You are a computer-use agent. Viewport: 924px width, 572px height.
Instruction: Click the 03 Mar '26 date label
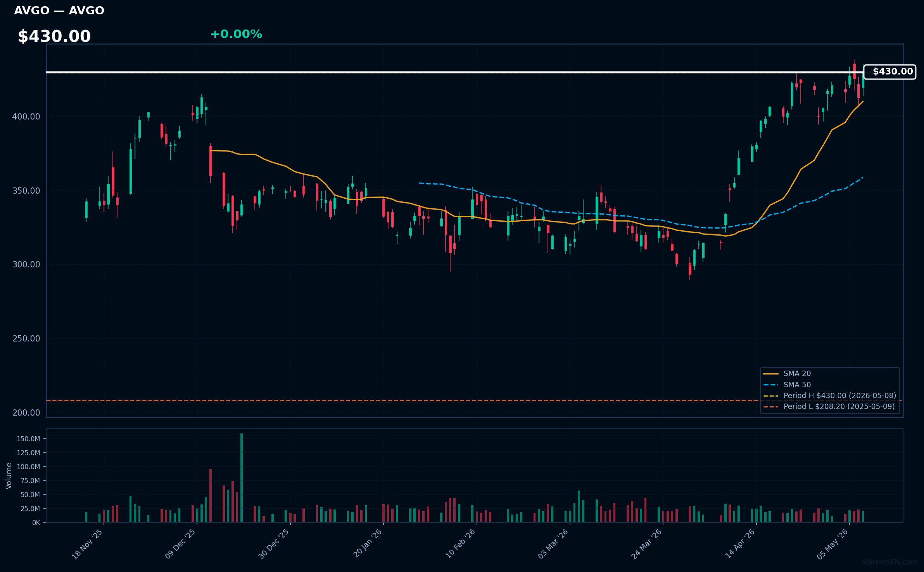click(554, 544)
